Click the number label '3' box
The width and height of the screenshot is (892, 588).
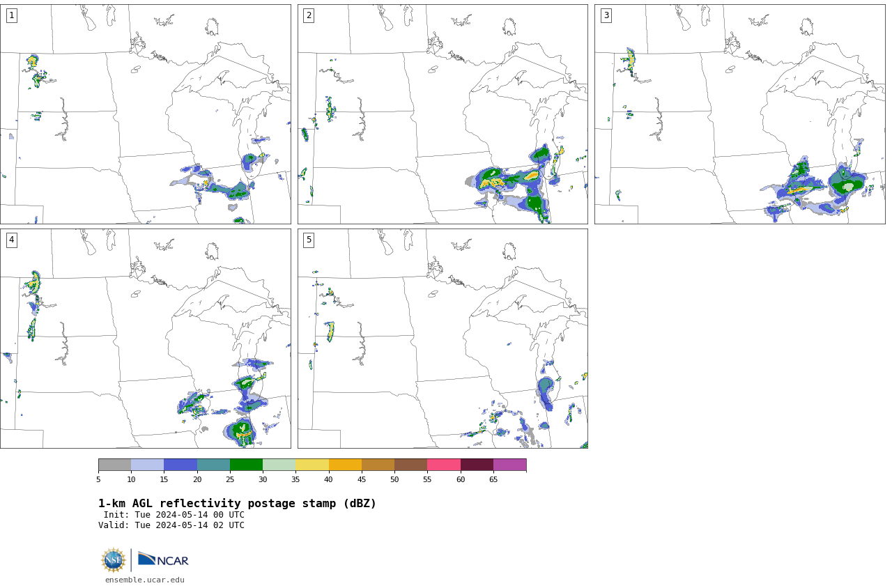(x=606, y=15)
